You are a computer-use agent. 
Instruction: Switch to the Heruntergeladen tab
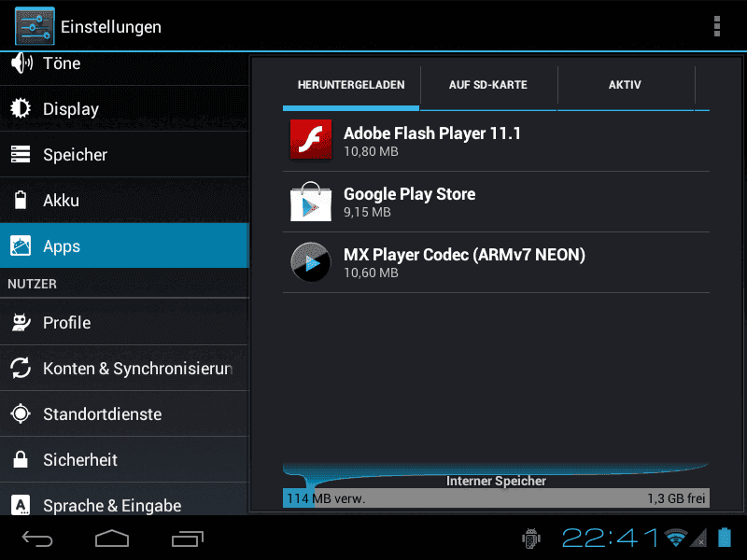coord(351,85)
